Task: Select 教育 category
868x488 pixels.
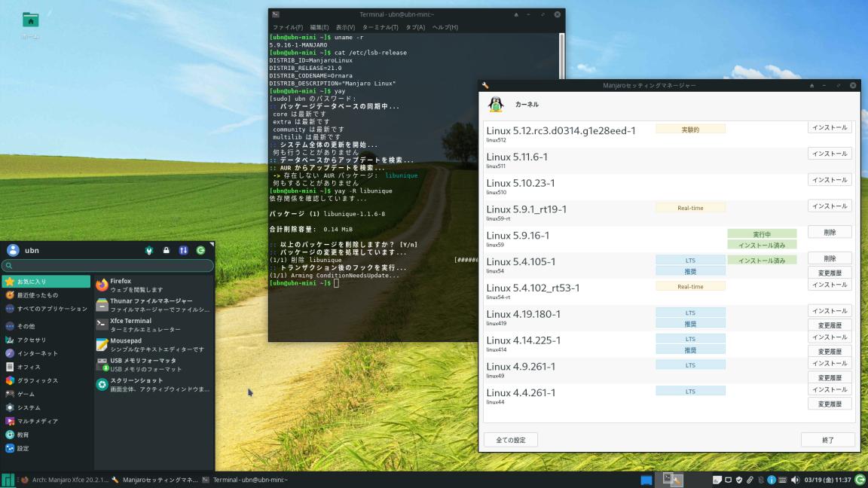Action: pos(47,435)
